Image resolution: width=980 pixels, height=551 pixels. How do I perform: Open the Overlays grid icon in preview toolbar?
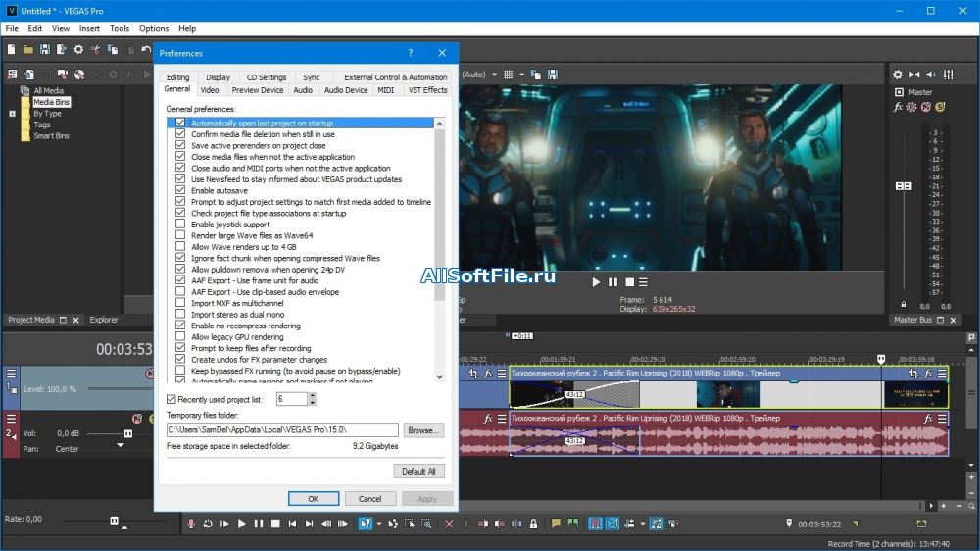tap(508, 75)
